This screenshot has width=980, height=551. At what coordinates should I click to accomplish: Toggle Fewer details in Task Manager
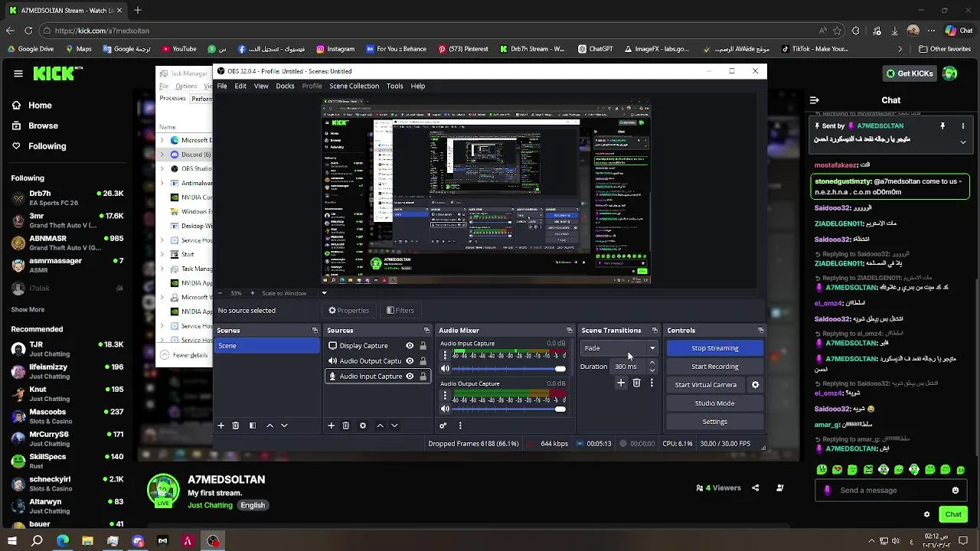(185, 355)
